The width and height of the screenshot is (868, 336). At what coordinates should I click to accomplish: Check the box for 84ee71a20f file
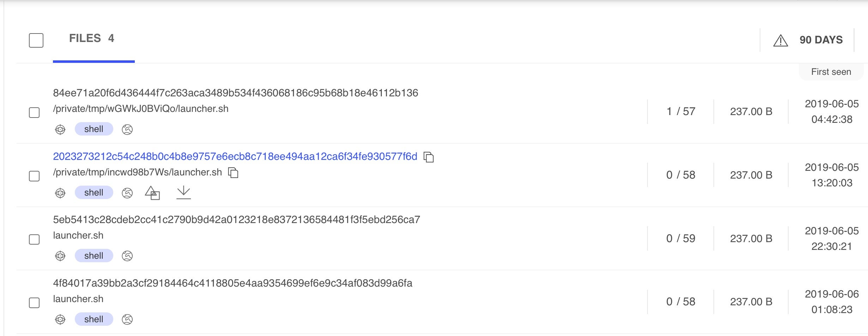(x=34, y=113)
